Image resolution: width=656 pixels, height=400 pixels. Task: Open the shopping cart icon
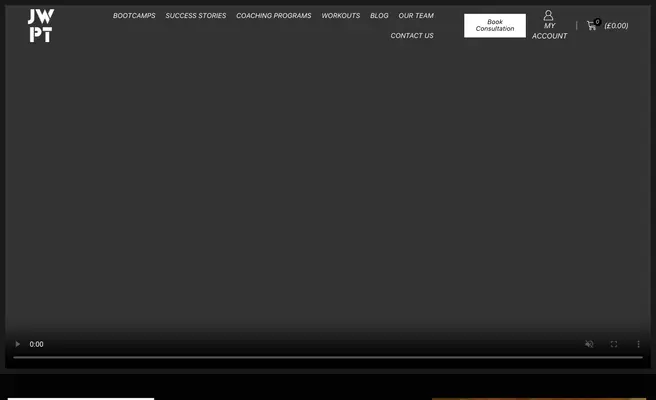point(591,25)
